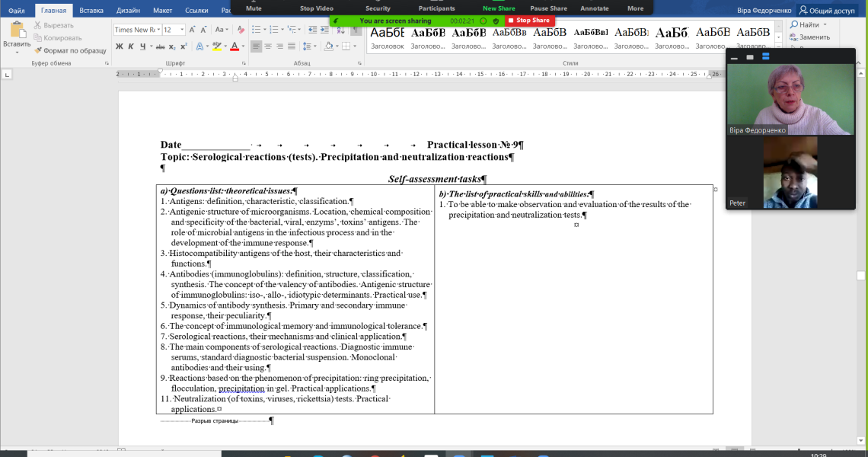Open the font name dropdown

click(158, 30)
